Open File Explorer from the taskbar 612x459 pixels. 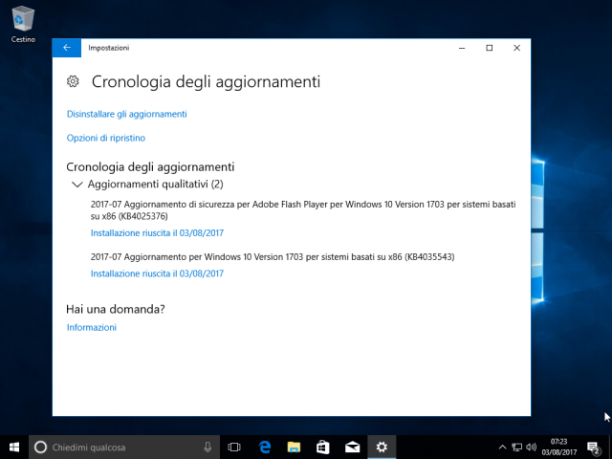(x=294, y=447)
